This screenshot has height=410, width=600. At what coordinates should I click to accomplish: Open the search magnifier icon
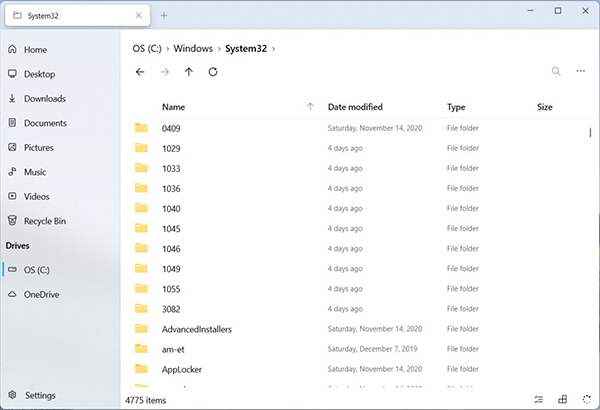point(556,72)
